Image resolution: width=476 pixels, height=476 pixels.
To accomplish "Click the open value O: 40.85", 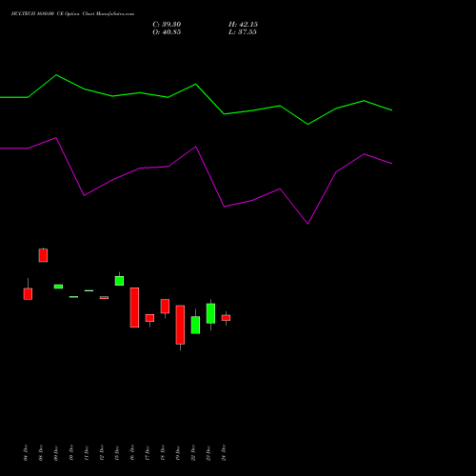I will point(167,32).
